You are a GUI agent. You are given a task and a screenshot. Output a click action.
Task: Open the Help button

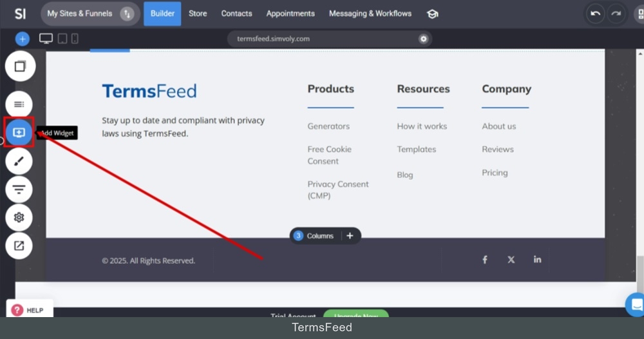click(x=30, y=310)
